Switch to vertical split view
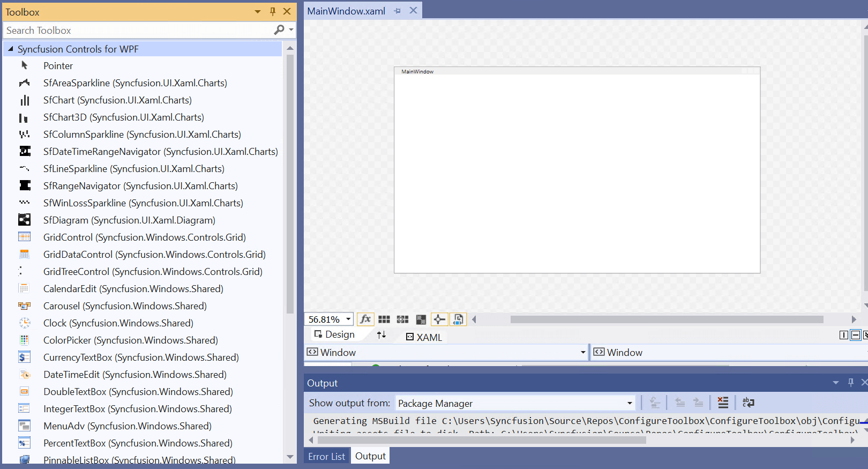The width and height of the screenshot is (868, 469). pyautogui.click(x=844, y=335)
